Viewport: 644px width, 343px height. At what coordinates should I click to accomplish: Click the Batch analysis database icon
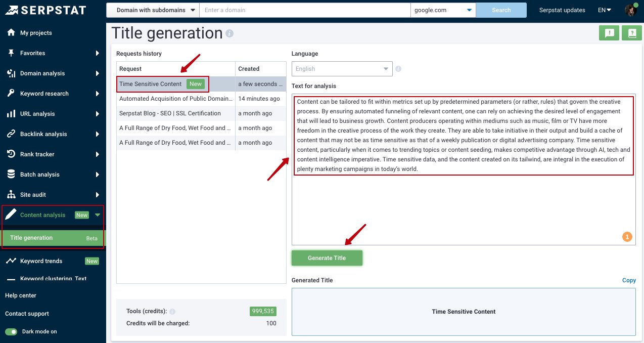coord(11,175)
